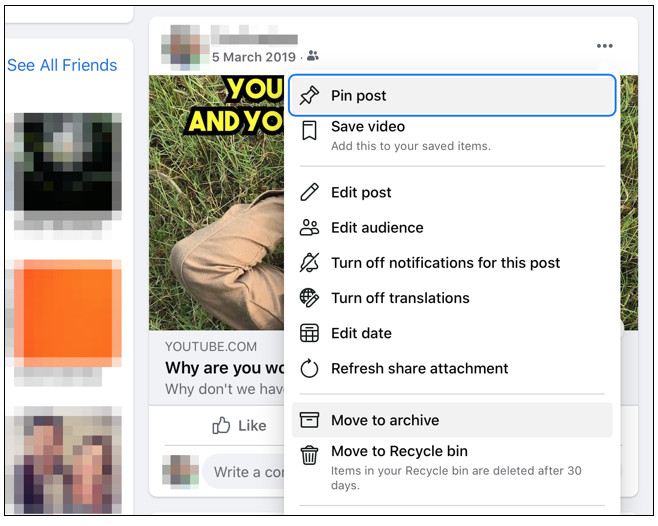The image size is (658, 526).
Task: Open the three-dot post options menu
Action: (x=604, y=46)
